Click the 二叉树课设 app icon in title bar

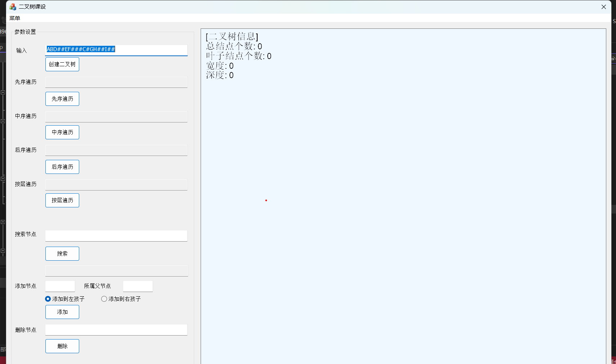tap(13, 7)
